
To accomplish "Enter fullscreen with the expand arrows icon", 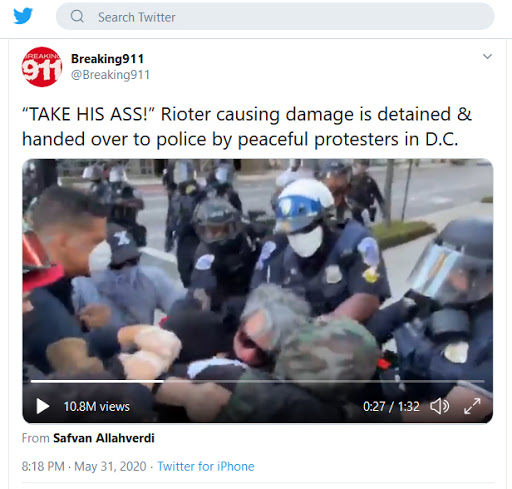I will pos(472,406).
